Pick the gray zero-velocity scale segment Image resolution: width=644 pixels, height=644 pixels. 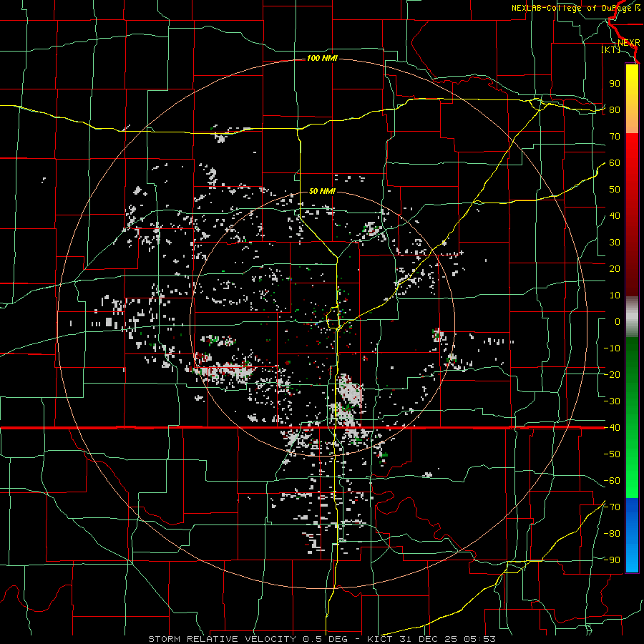[x=632, y=316]
